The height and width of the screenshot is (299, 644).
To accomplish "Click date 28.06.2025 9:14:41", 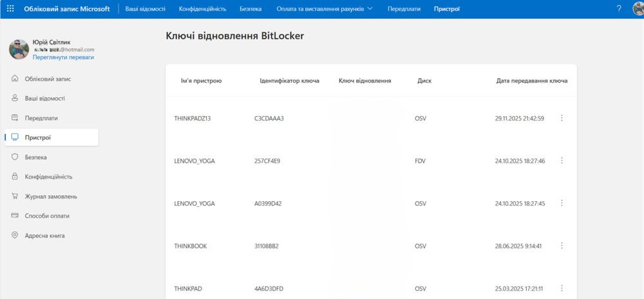I will [x=518, y=246].
